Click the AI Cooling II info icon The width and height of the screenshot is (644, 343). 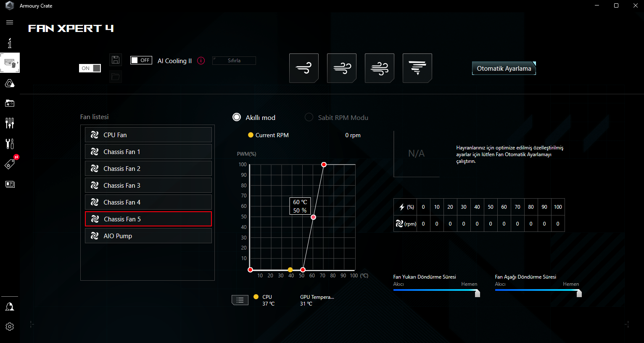pos(201,61)
